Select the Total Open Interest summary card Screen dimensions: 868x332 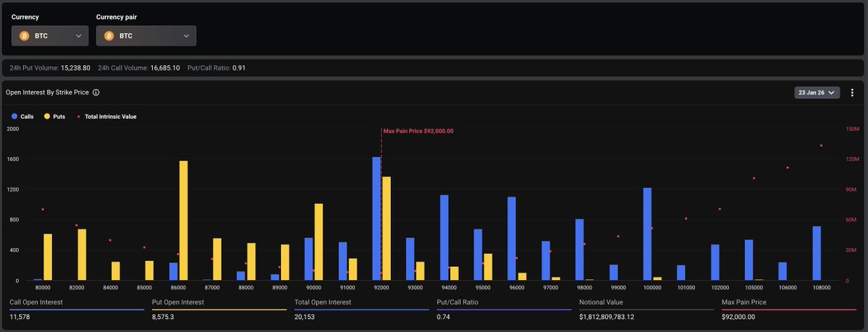[361, 309]
